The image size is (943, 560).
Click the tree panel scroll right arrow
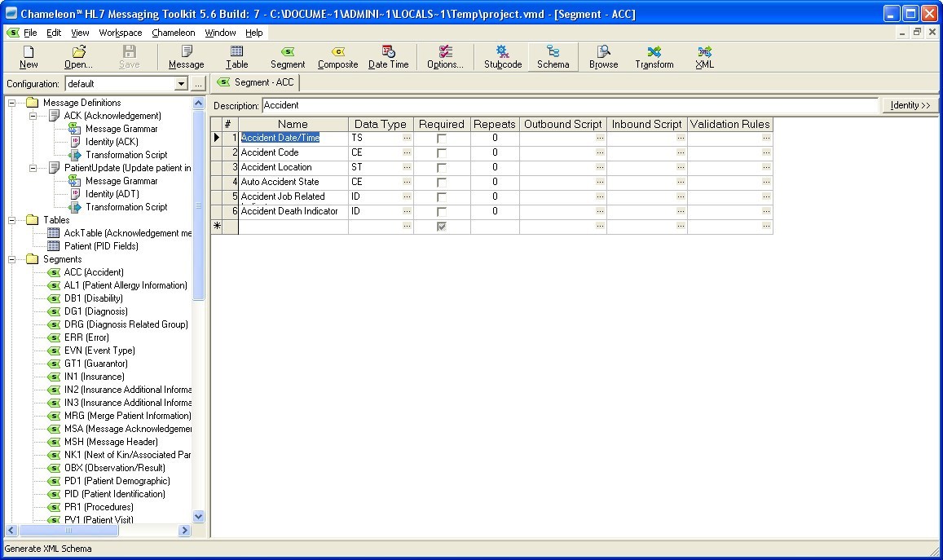click(x=185, y=531)
